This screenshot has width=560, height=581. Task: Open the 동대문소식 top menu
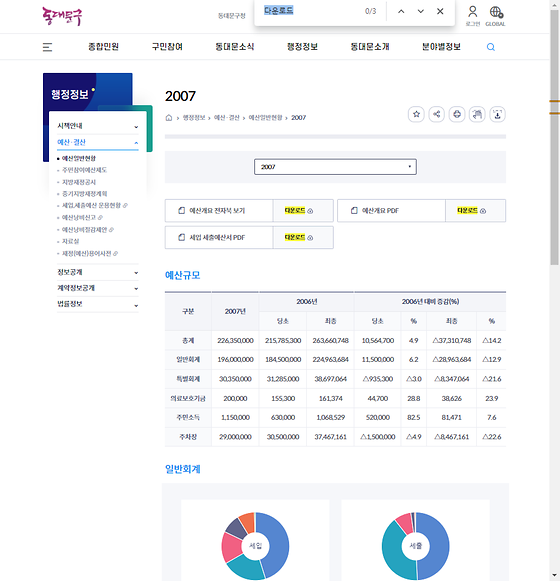[x=235, y=47]
